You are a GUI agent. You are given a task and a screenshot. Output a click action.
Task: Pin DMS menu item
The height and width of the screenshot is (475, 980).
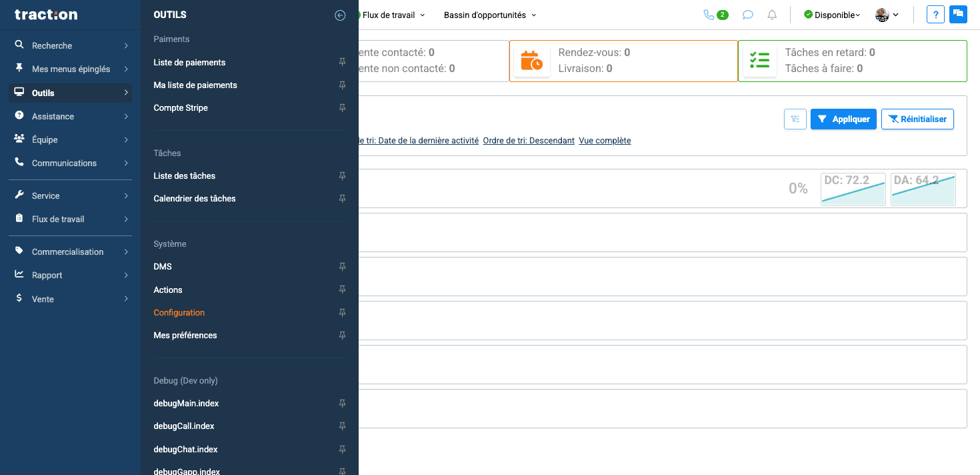pyautogui.click(x=342, y=266)
